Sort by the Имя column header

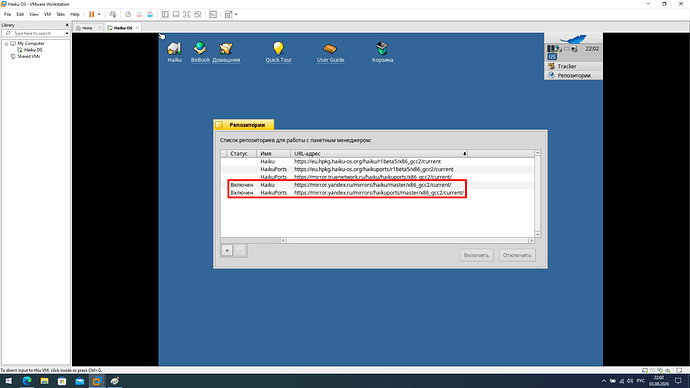(x=273, y=154)
